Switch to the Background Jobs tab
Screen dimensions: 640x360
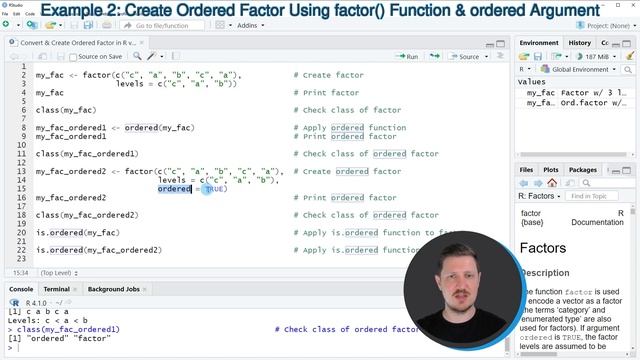tap(113, 289)
